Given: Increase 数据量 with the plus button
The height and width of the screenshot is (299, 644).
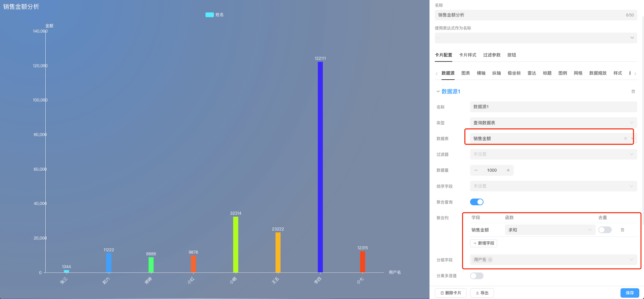Looking at the screenshot, I should (508, 170).
